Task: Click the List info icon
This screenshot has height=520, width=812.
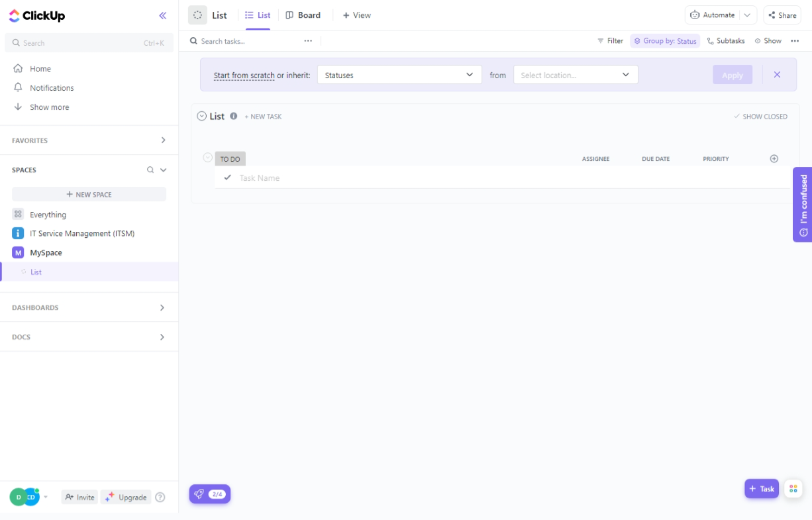Action: 234,116
